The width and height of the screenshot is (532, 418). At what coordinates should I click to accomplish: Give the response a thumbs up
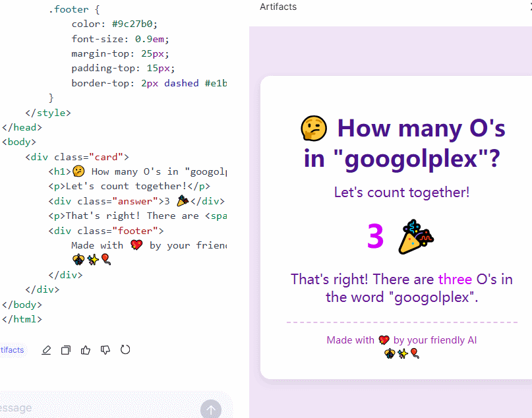pos(86,350)
